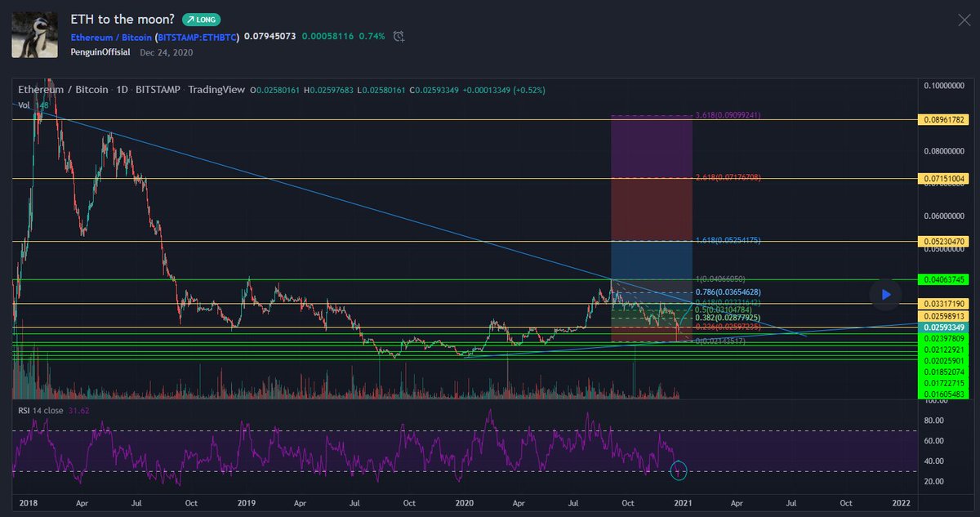Screen dimensions: 980x517
Task: Click the Dec 24, 2020 publish date
Action: coord(166,51)
